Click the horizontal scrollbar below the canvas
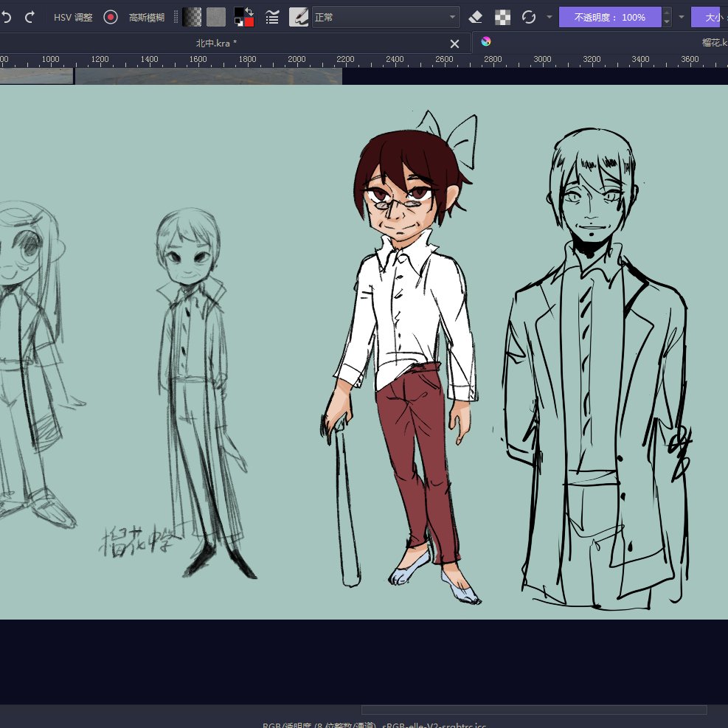728x728 pixels. point(533,710)
